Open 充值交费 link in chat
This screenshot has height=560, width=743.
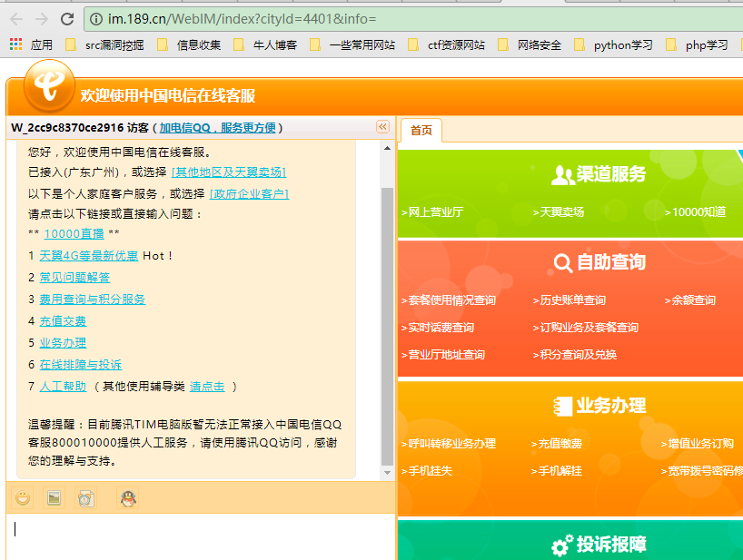pos(63,321)
